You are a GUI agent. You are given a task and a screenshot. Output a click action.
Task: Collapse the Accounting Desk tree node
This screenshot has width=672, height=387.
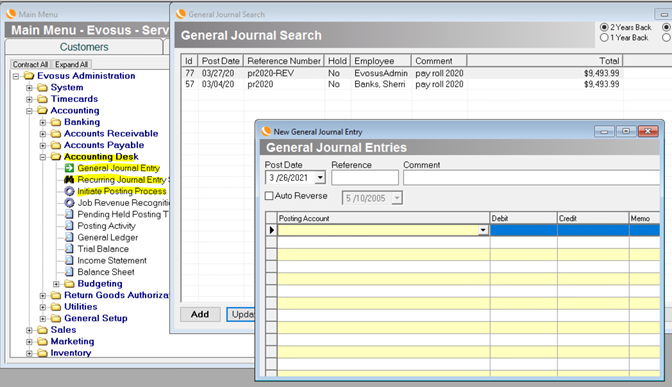pos(43,157)
